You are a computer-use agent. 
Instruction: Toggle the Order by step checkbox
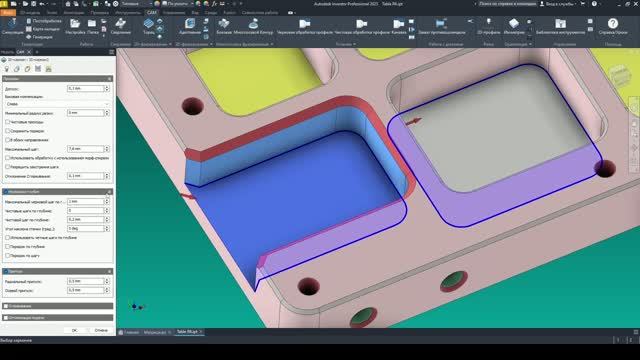[x=7, y=256]
